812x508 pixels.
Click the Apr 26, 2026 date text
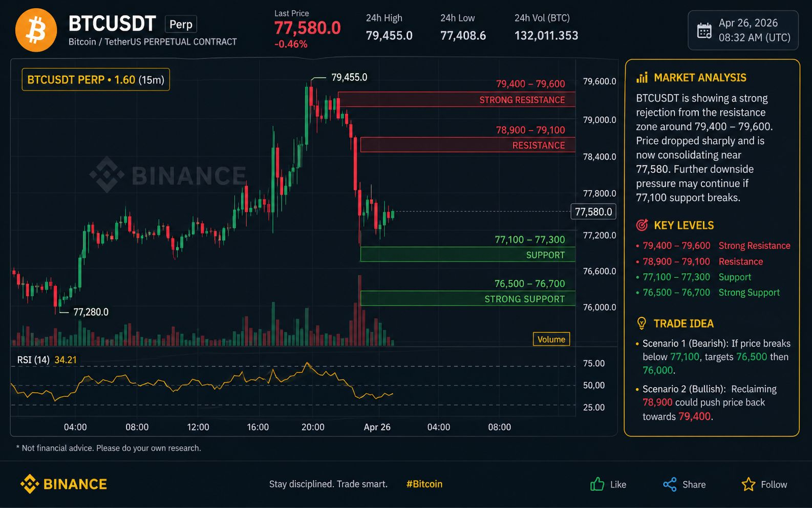pyautogui.click(x=748, y=23)
